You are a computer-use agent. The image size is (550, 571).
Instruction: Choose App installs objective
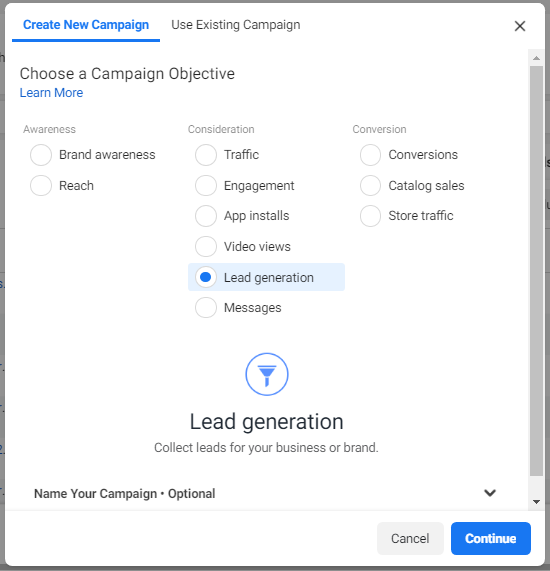coord(206,216)
